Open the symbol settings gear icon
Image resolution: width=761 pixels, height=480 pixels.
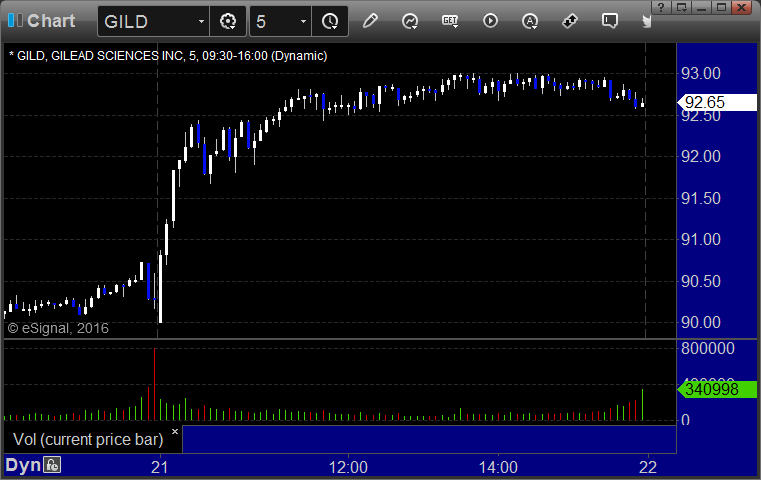tap(228, 21)
